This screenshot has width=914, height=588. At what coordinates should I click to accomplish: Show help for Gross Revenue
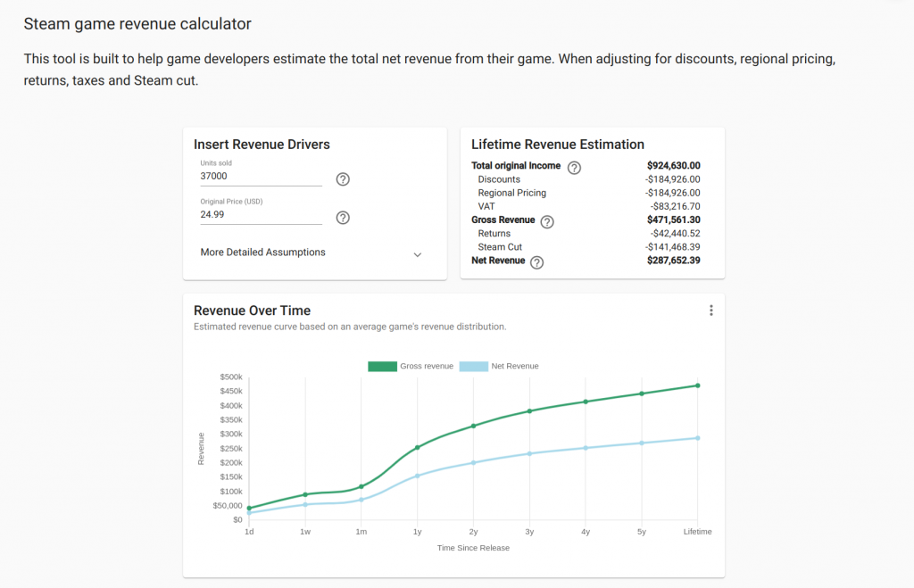[547, 222]
